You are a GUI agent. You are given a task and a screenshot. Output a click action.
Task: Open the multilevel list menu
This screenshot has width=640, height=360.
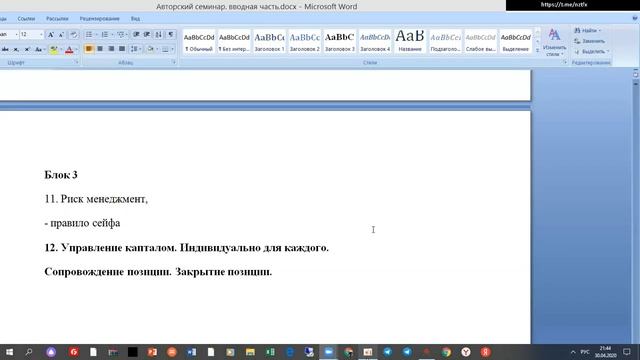pos(121,35)
